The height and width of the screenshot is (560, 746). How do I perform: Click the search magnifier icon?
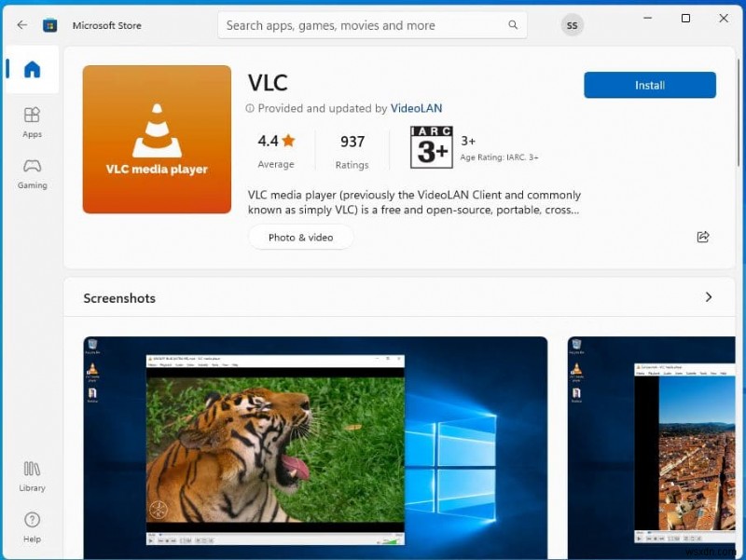tap(513, 25)
